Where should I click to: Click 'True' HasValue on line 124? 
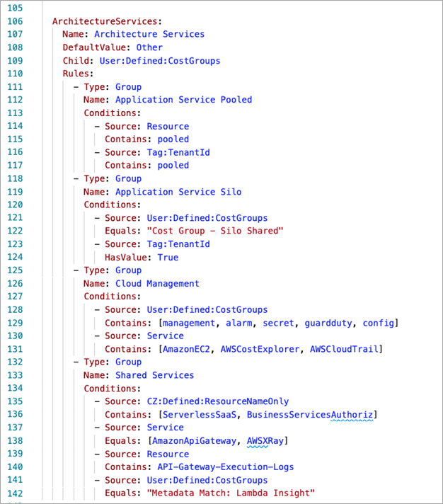coord(168,258)
